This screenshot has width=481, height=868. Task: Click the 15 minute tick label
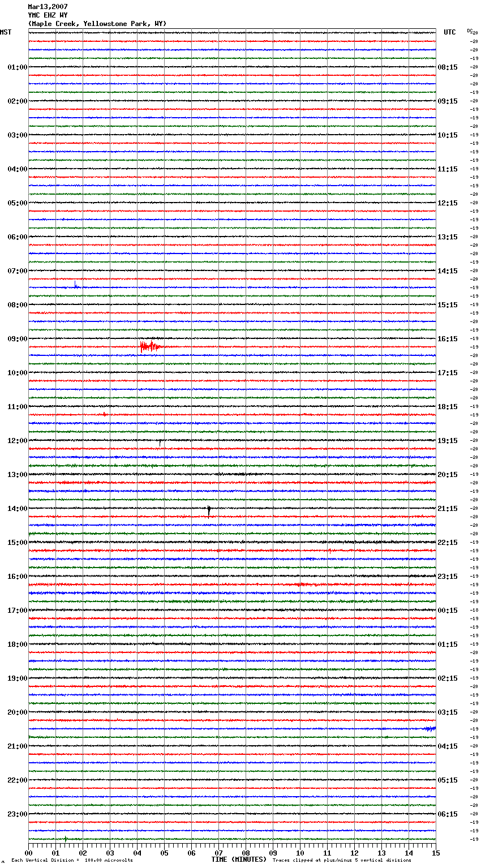(436, 853)
